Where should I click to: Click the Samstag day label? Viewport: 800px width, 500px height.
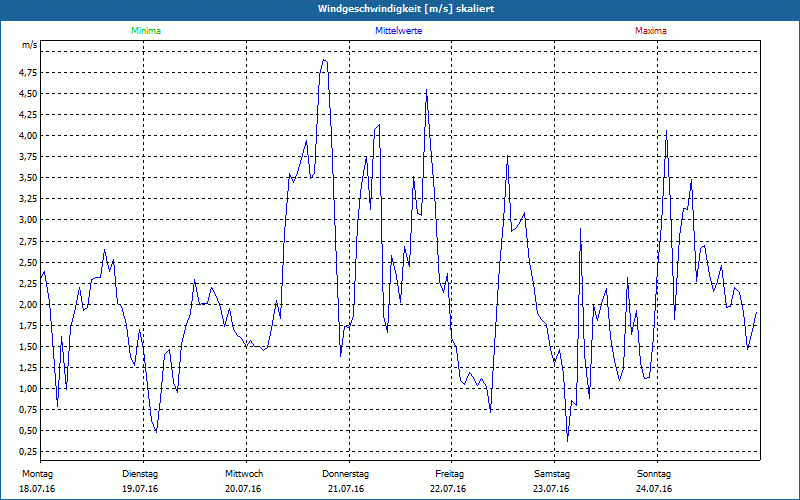[552, 474]
